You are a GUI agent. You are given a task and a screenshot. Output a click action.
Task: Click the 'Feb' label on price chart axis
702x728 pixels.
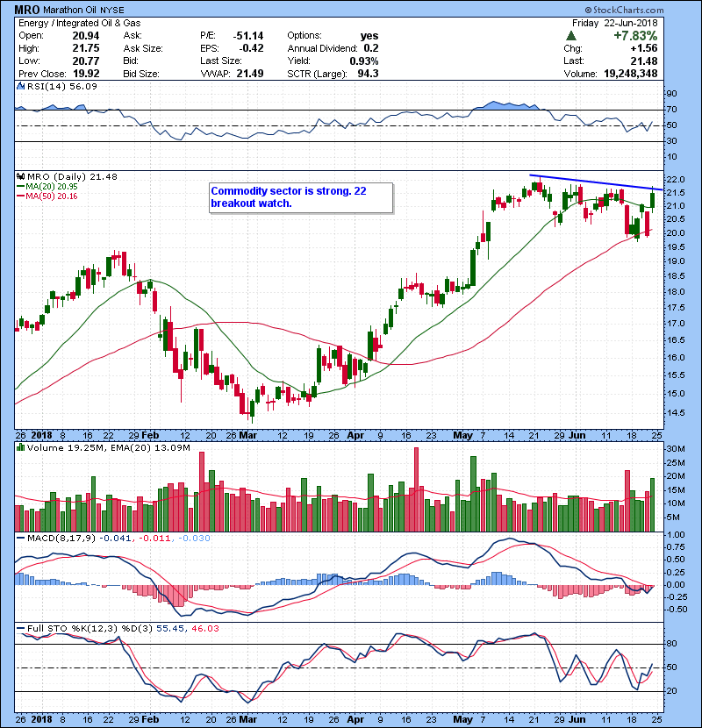click(150, 436)
